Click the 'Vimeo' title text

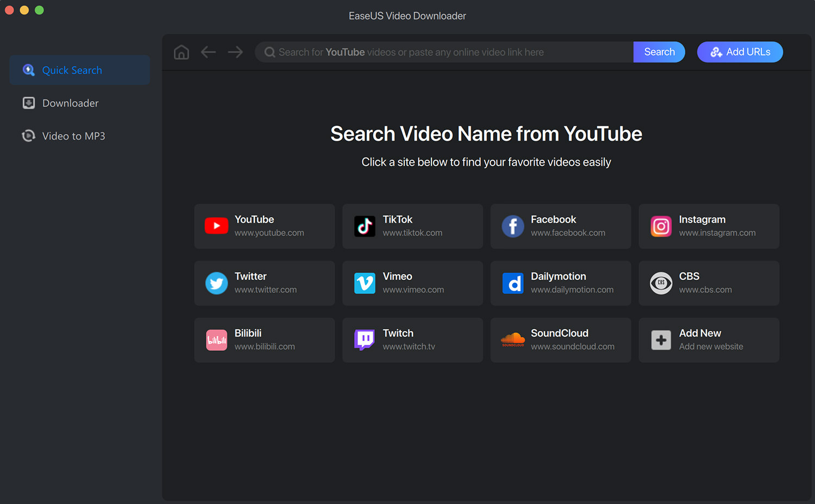tap(397, 276)
